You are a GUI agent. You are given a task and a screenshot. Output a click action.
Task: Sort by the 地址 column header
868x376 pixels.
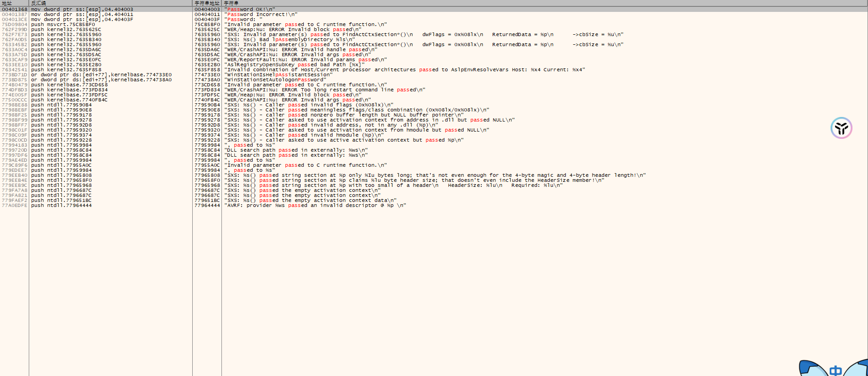click(7, 3)
